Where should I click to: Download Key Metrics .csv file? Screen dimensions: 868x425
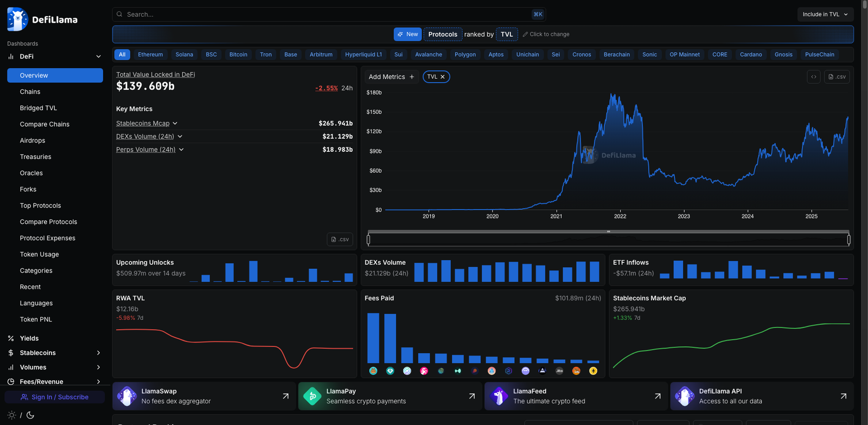(x=340, y=239)
